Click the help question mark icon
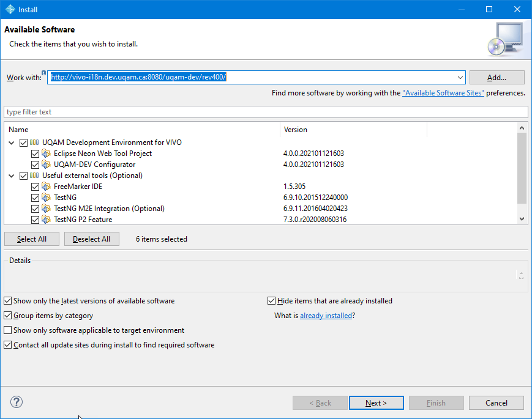The image size is (532, 419). (17, 402)
